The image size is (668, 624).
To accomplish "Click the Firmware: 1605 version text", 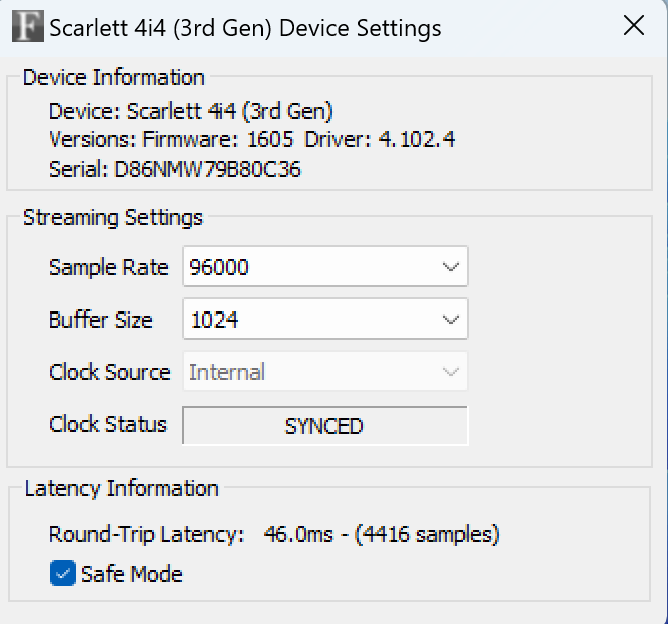I will (218, 140).
